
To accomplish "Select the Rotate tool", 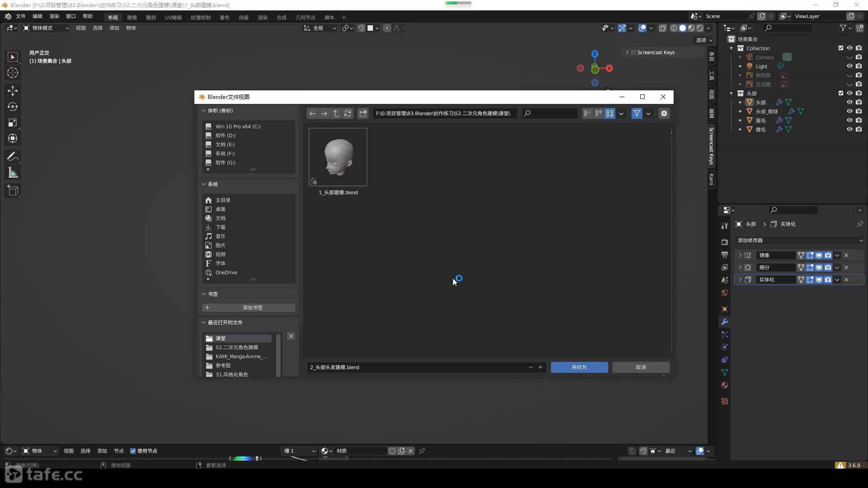I will [x=13, y=107].
